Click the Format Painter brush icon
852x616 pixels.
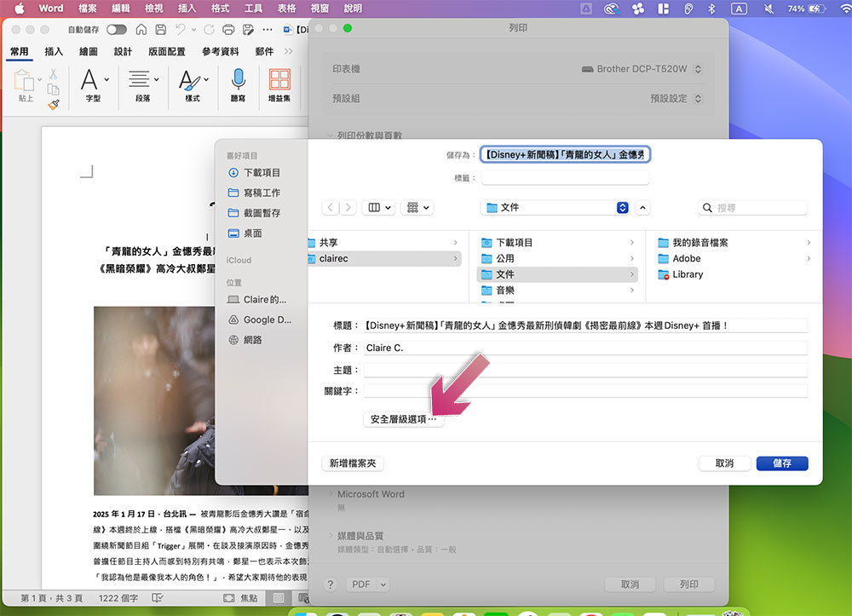coord(53,104)
